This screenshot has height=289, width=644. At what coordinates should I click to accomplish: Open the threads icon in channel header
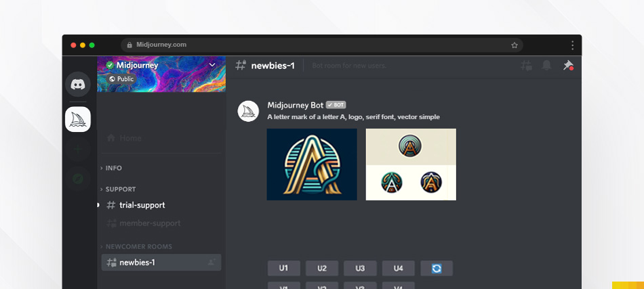tap(526, 65)
